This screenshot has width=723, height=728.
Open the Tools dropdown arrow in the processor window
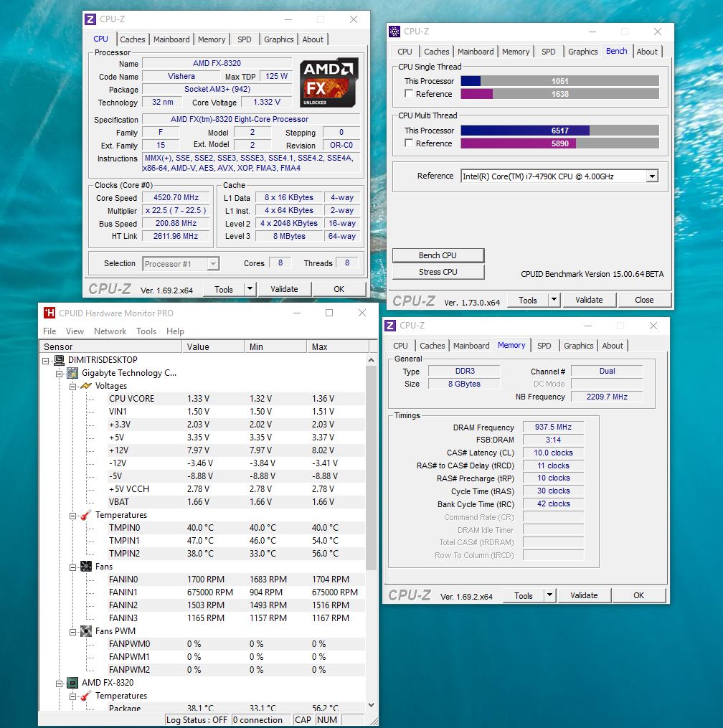[250, 289]
